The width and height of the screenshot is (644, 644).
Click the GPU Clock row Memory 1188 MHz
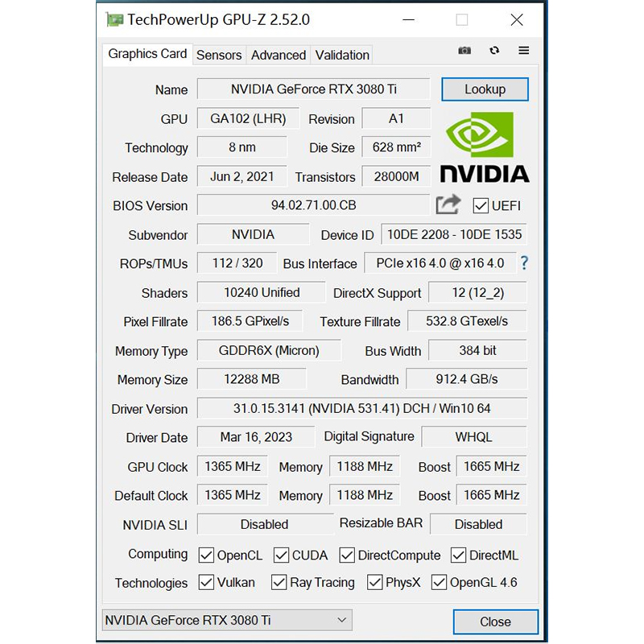(365, 467)
